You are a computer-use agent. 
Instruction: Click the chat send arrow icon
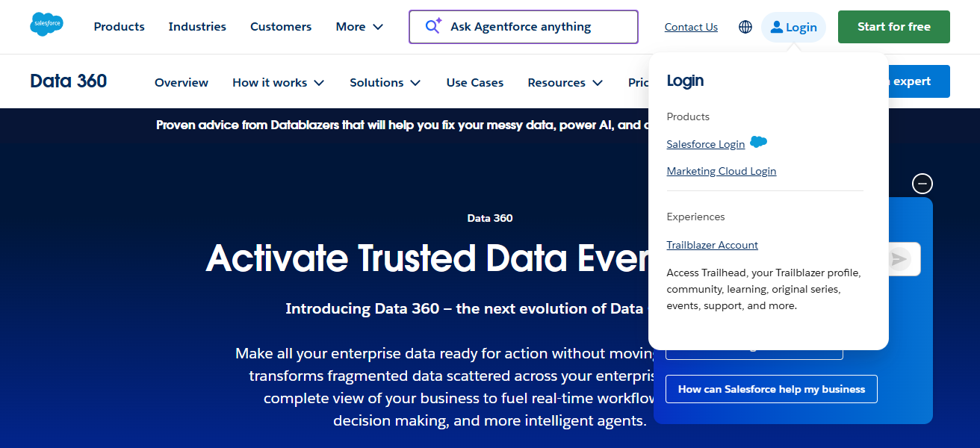[899, 259]
